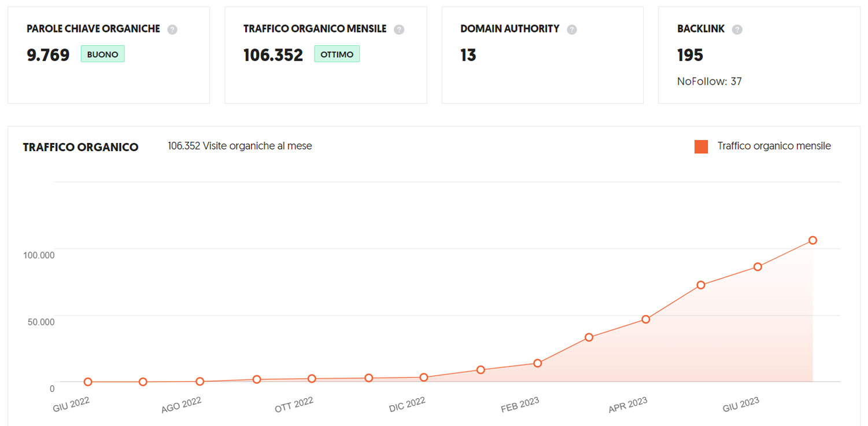868x426 pixels.
Task: Select the FEB 2023 data point on the chart
Action: (537, 363)
